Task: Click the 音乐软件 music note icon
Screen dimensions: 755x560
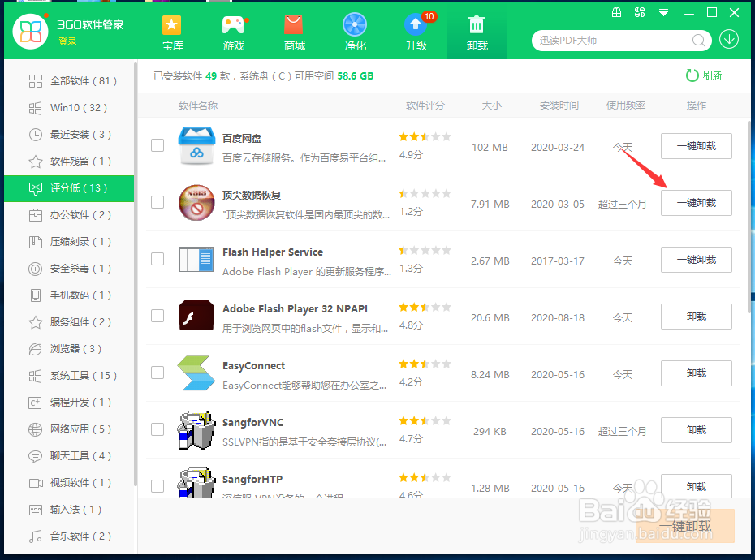Action: coord(35,536)
